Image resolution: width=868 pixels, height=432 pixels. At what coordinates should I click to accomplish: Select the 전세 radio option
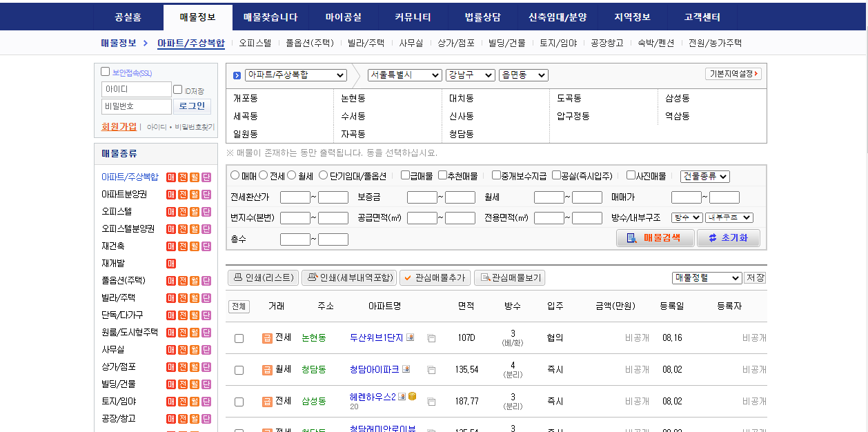coord(263,175)
